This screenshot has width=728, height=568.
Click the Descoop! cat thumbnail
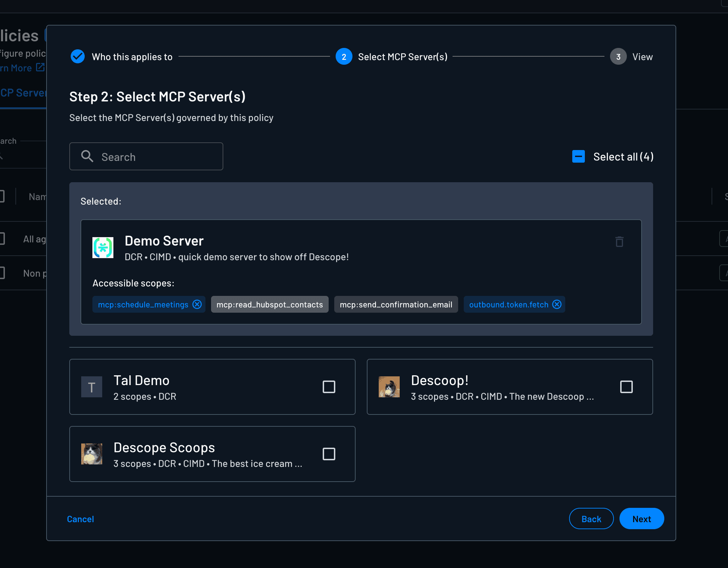click(389, 387)
